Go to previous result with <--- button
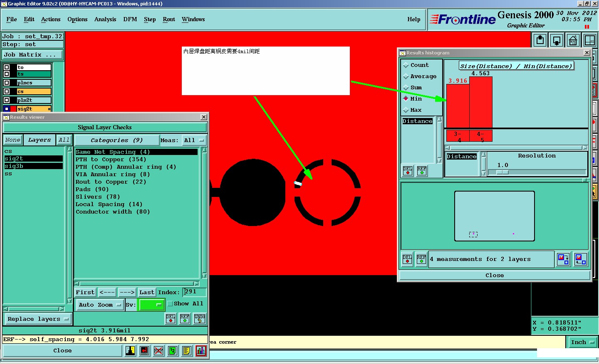Image resolution: width=599 pixels, height=364 pixels. pos(107,293)
